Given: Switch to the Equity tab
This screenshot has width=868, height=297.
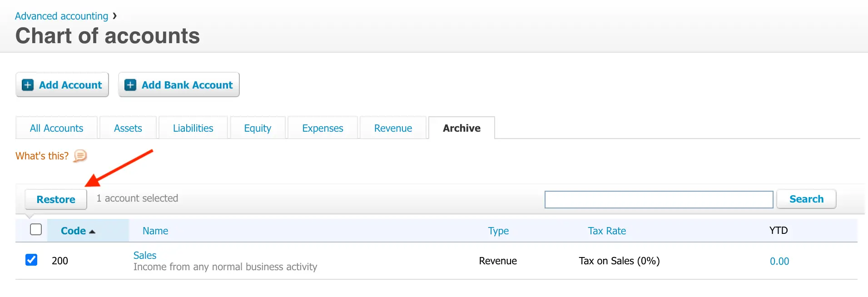Looking at the screenshot, I should pos(258,128).
